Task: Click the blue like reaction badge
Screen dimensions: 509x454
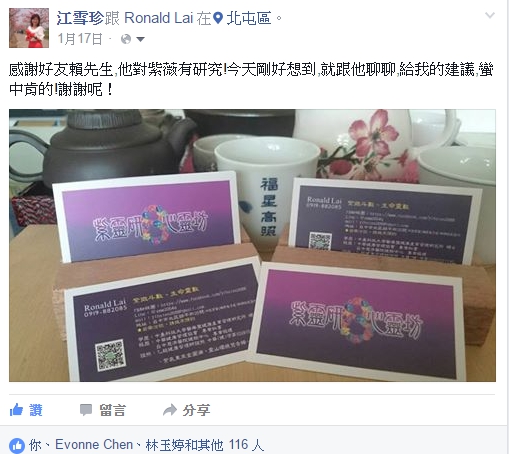Action: pos(17,445)
